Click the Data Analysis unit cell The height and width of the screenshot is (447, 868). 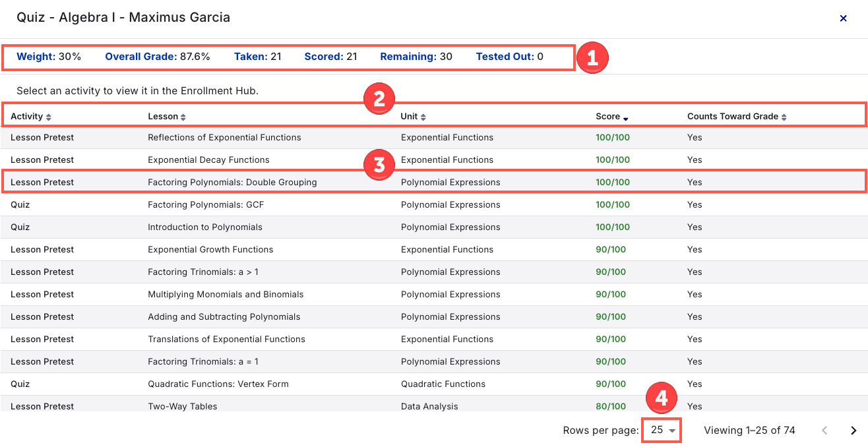point(429,406)
